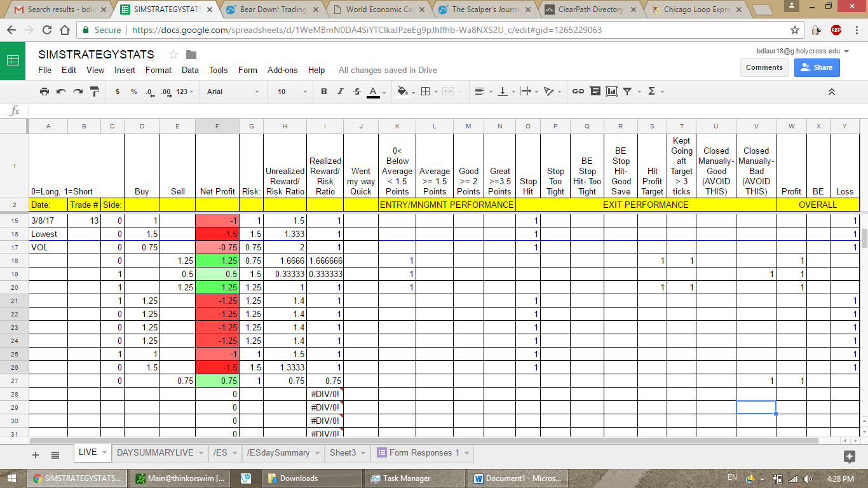Toggle italic formatting
The height and width of the screenshot is (488, 868).
coord(341,91)
